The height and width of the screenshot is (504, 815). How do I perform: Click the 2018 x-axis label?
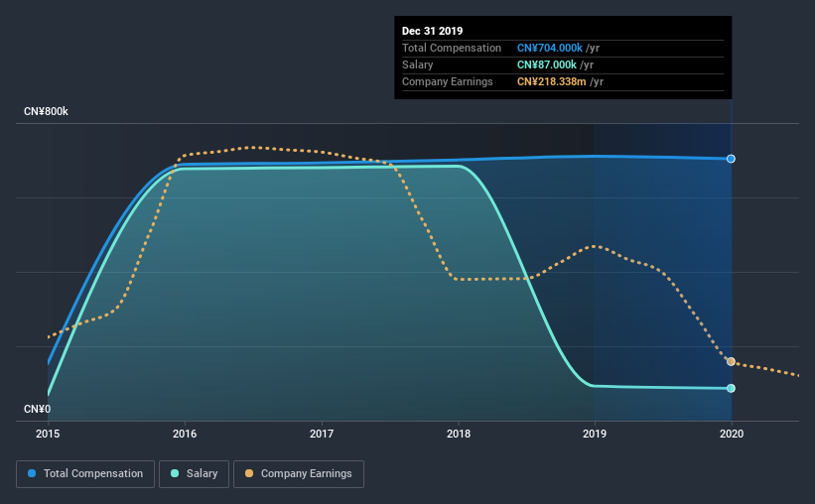click(459, 434)
